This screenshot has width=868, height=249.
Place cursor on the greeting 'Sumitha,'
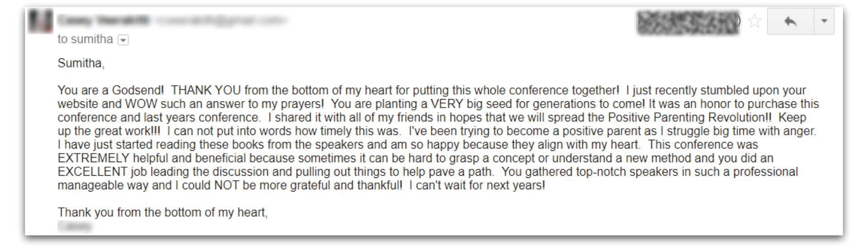[81, 63]
